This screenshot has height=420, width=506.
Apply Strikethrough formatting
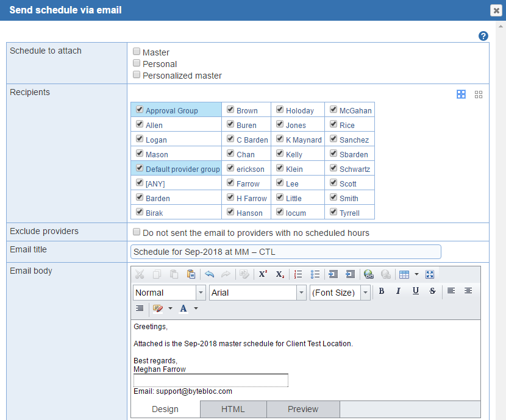coord(432,291)
